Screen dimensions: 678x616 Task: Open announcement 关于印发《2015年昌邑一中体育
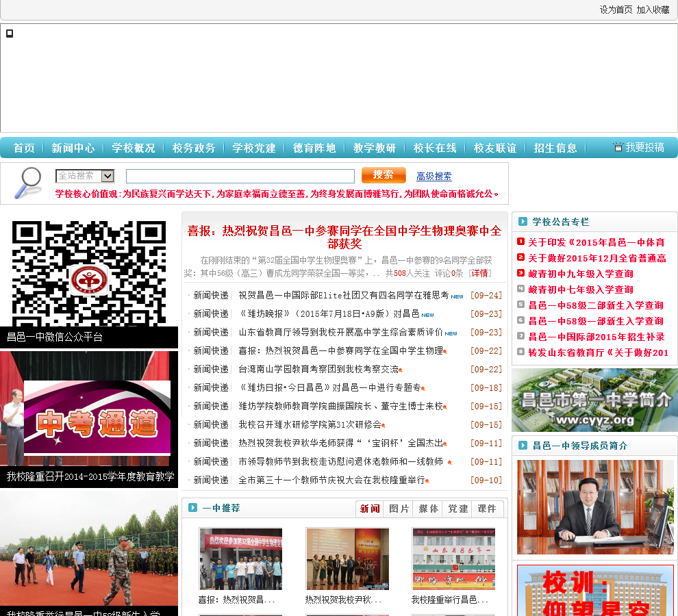[x=597, y=242]
